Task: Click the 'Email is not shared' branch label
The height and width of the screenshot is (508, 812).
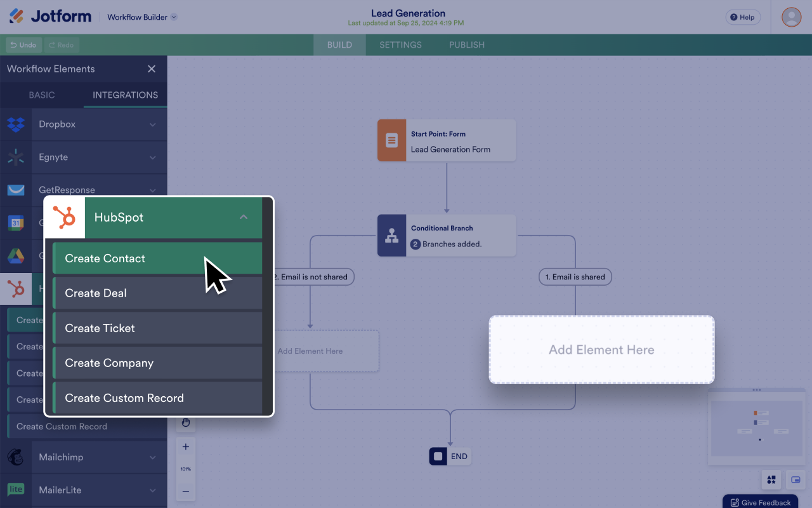Action: (310, 277)
